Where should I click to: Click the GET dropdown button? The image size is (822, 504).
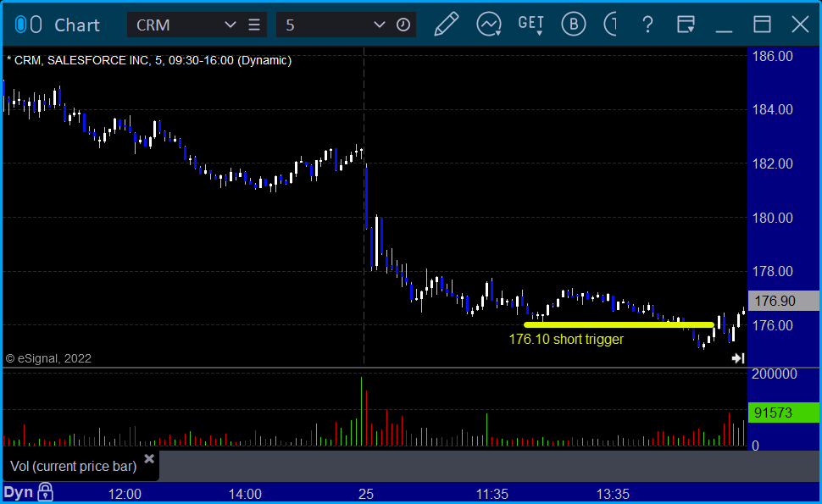[x=531, y=25]
